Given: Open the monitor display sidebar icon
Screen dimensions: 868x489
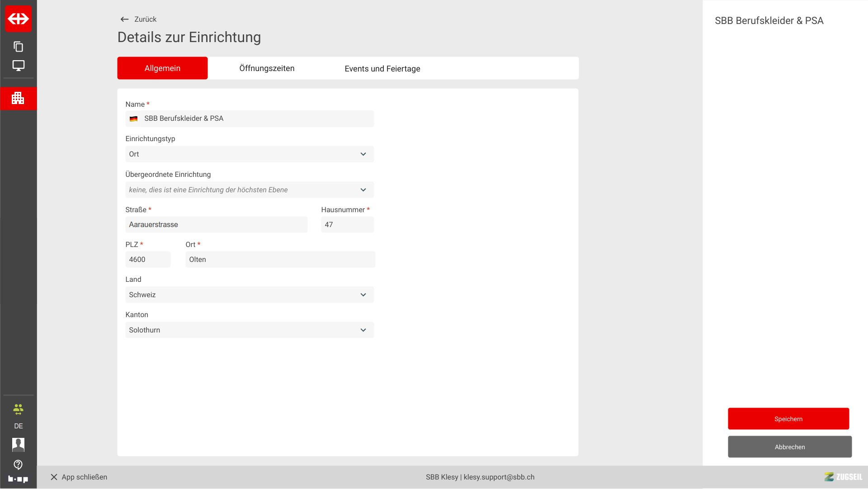Looking at the screenshot, I should (x=18, y=66).
